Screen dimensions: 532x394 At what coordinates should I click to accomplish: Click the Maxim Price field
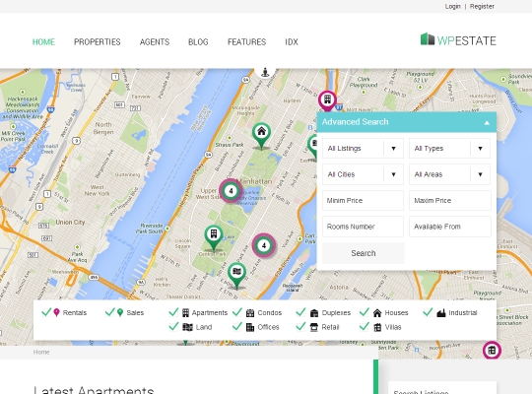[x=450, y=201]
